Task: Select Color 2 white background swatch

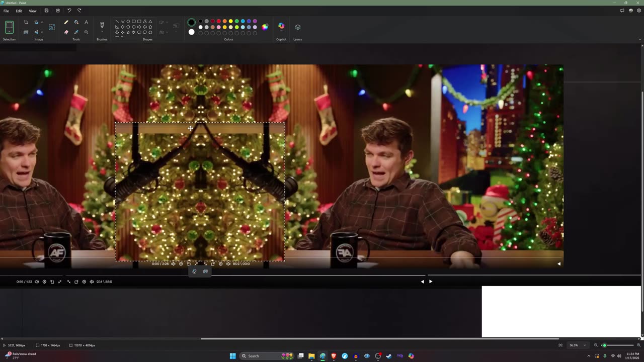Action: pyautogui.click(x=191, y=32)
